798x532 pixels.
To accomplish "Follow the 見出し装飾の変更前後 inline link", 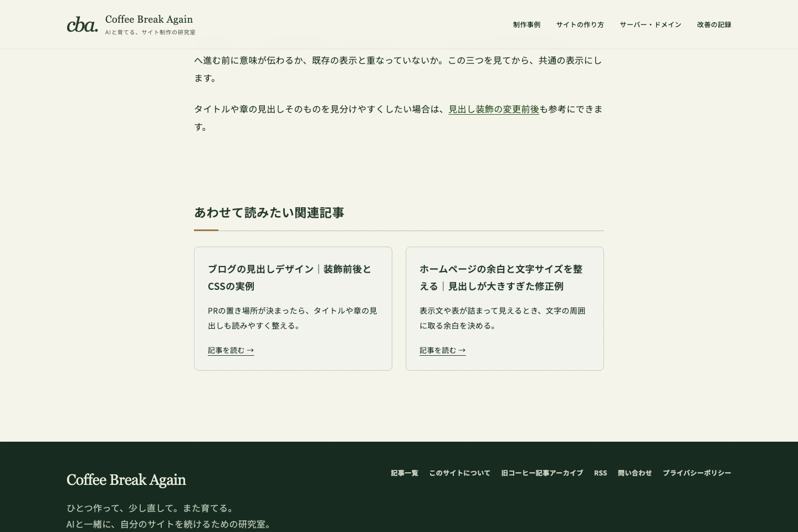I will (x=494, y=109).
